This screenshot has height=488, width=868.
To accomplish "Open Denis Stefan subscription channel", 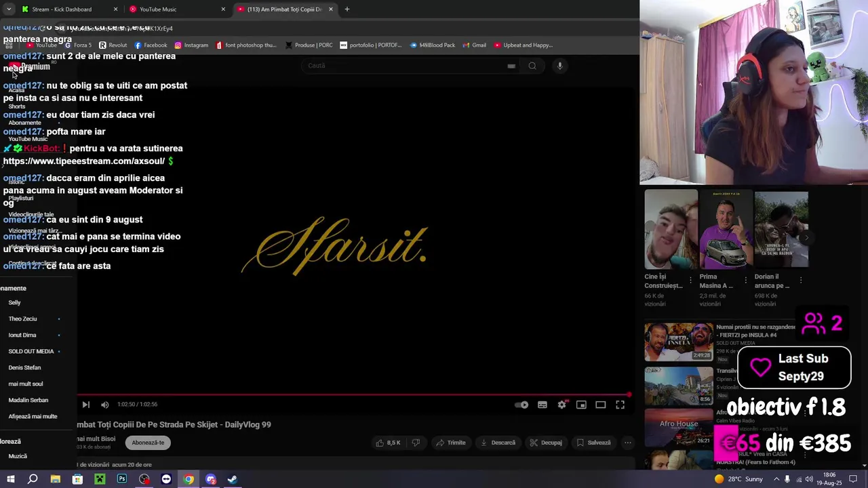I will point(25,367).
